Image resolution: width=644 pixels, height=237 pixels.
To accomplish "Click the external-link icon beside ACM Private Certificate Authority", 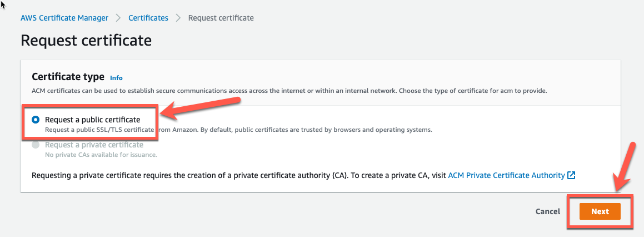I will (571, 175).
